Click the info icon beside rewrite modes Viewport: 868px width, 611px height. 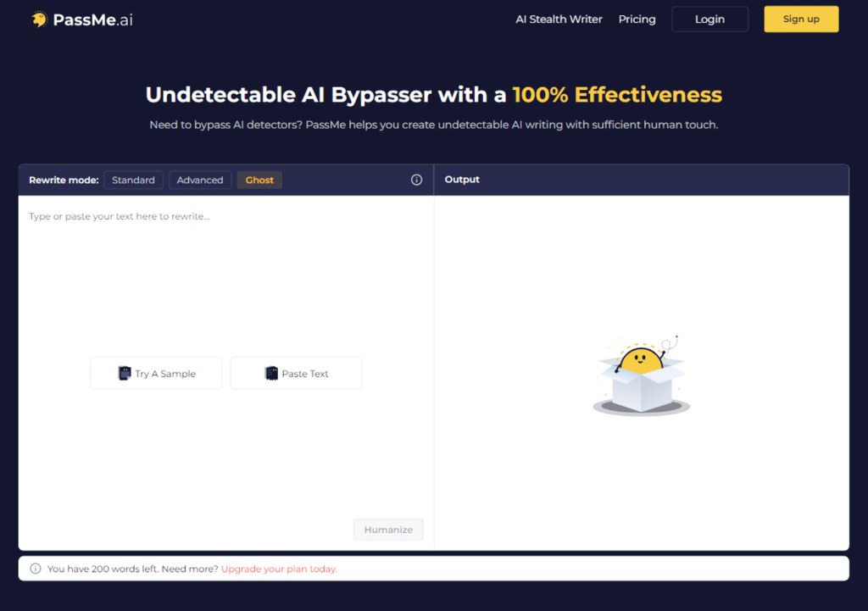[416, 180]
